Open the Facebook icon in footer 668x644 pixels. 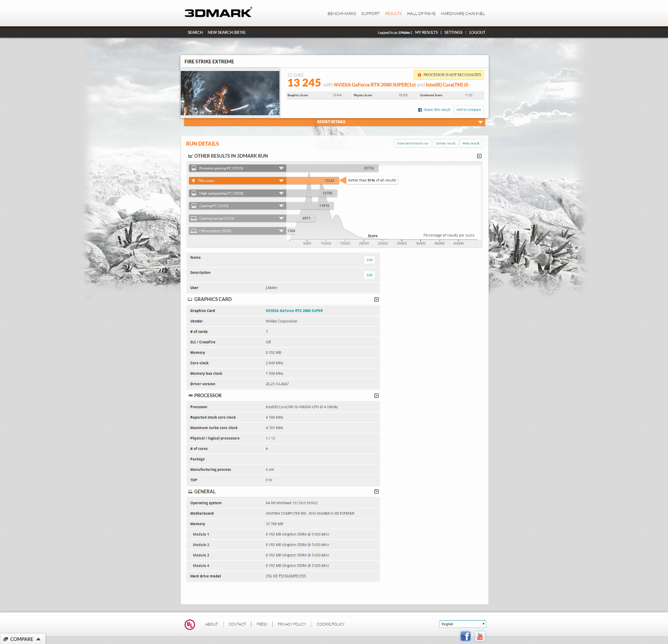465,636
